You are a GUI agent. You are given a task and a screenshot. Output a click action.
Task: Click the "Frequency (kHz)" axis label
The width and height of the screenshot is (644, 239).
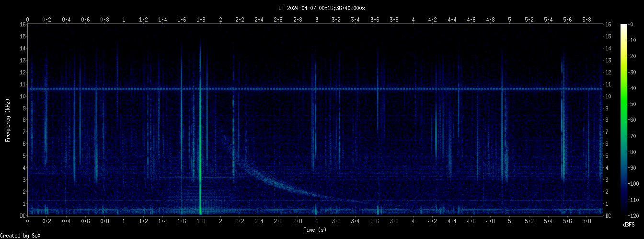pos(8,119)
